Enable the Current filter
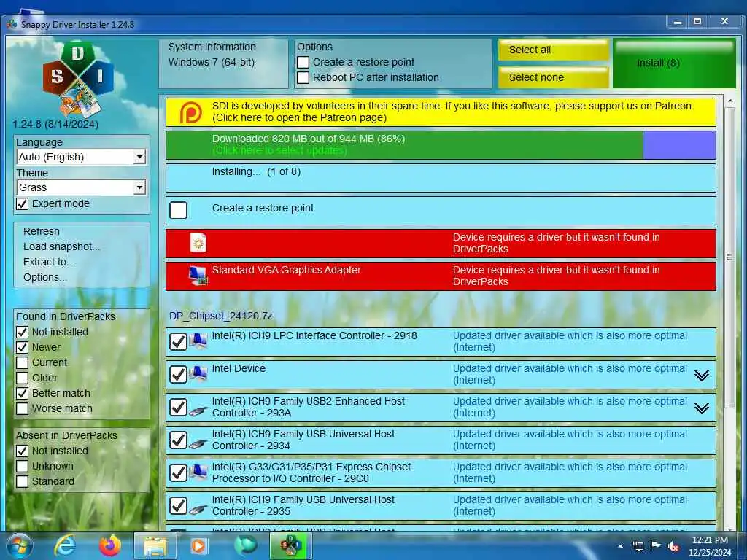This screenshot has width=747, height=560. [23, 362]
